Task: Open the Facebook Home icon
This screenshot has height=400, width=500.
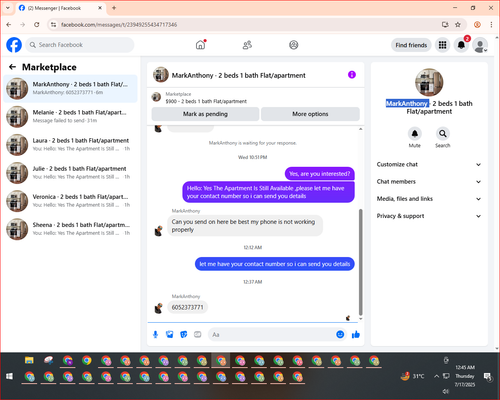Action: (200, 45)
